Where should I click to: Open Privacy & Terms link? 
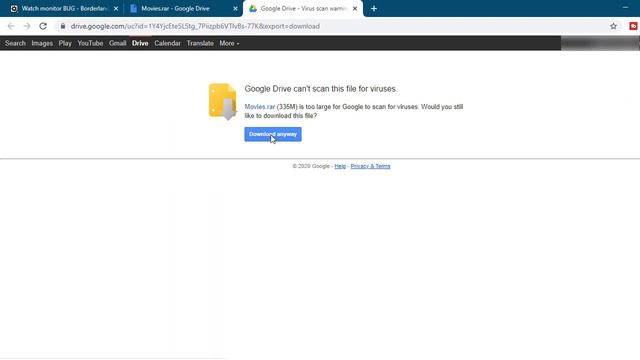click(370, 166)
